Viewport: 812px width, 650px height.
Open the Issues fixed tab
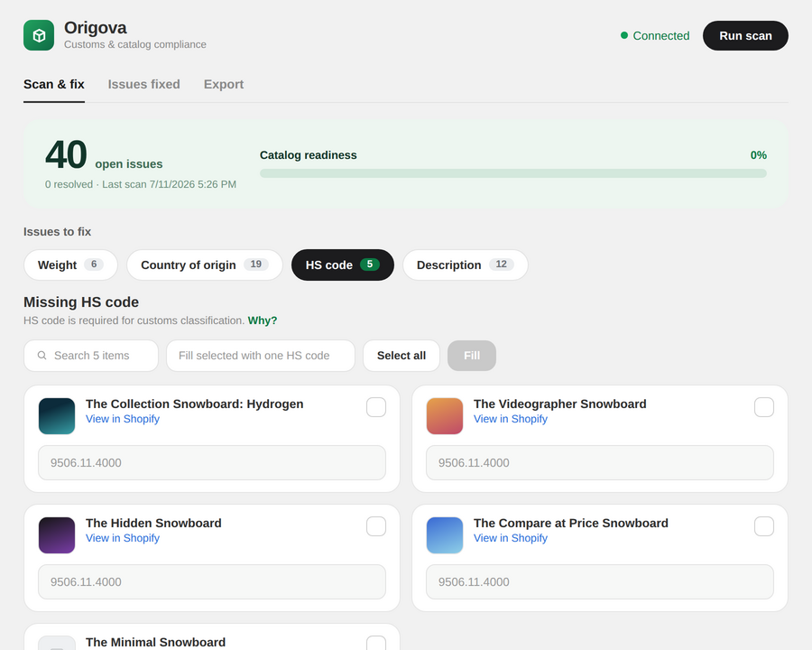tap(144, 85)
